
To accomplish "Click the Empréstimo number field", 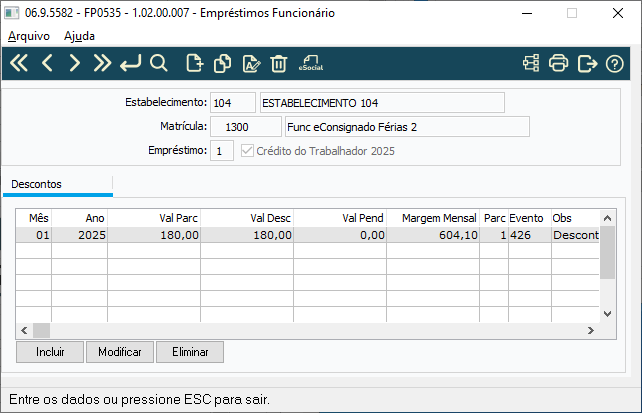I will pos(222,151).
